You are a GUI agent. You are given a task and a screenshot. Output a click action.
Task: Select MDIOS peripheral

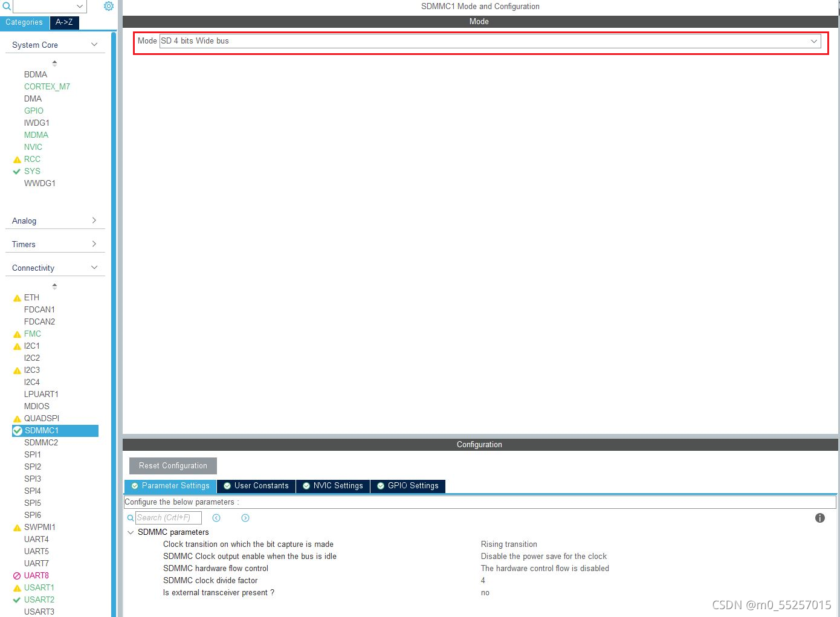point(37,406)
